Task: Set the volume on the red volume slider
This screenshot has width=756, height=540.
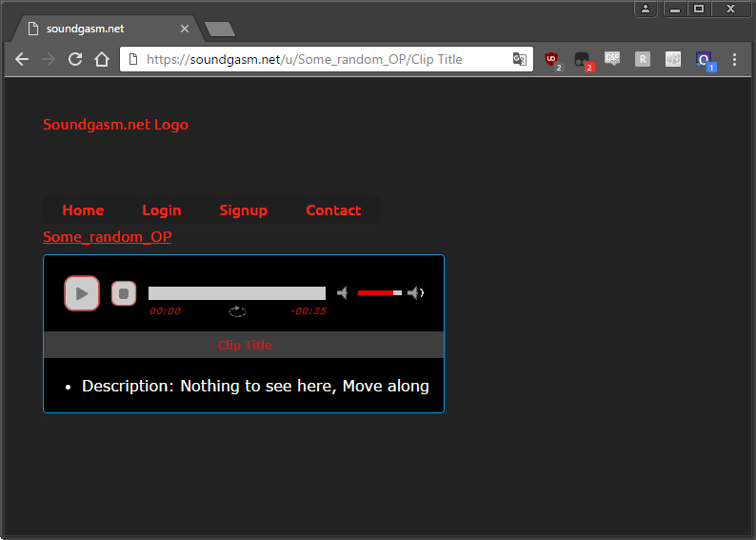Action: pyautogui.click(x=380, y=292)
